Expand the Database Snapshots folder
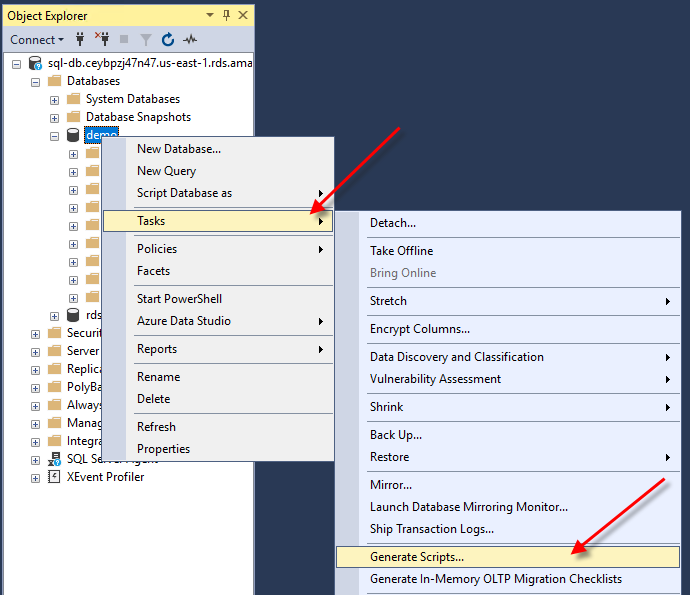690x595 pixels. [55, 117]
